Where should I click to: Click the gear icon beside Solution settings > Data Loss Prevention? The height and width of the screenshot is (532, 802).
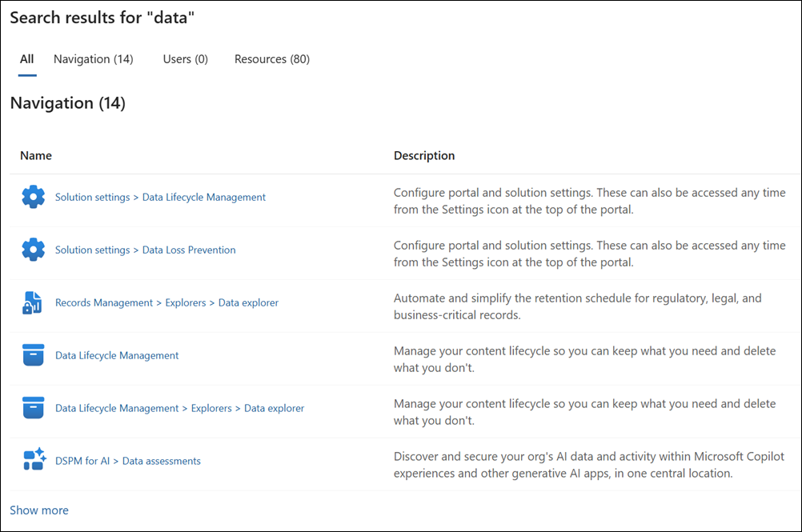33,250
